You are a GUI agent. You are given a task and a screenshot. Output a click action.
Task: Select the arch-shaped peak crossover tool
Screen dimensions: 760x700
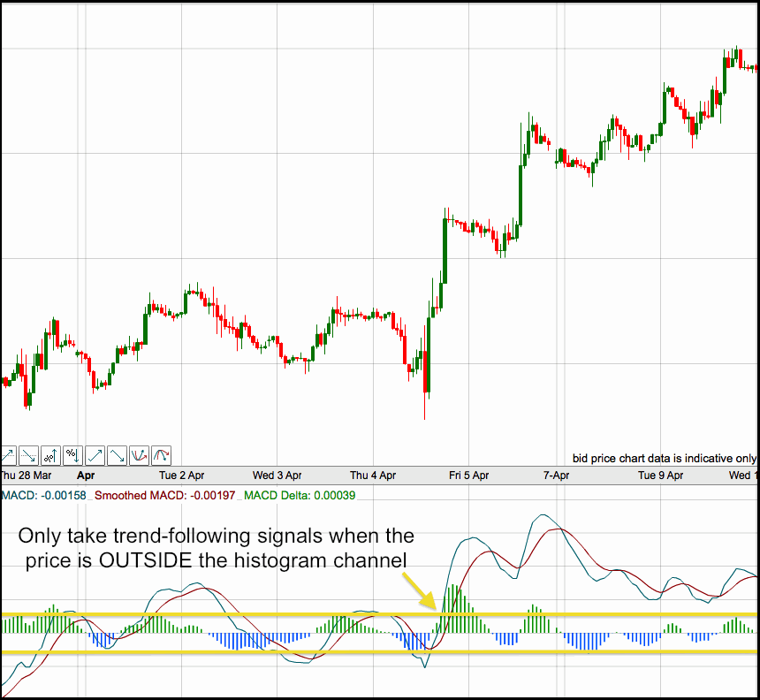point(161,455)
